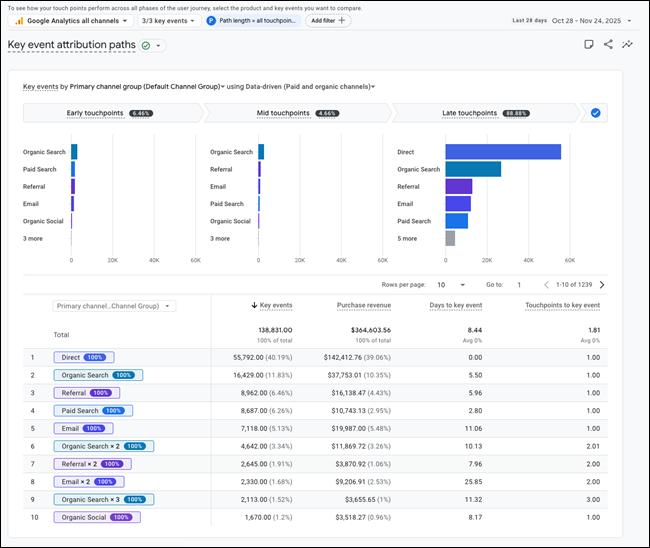Toggle the blue checkmark at the end of the touchpoints bar
The width and height of the screenshot is (650, 548).
coord(596,113)
